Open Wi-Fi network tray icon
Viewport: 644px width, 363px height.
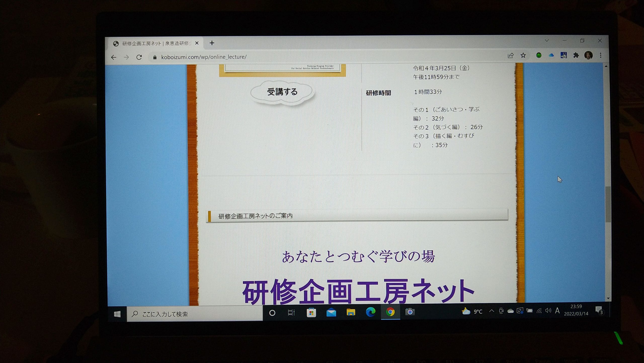coord(539,311)
